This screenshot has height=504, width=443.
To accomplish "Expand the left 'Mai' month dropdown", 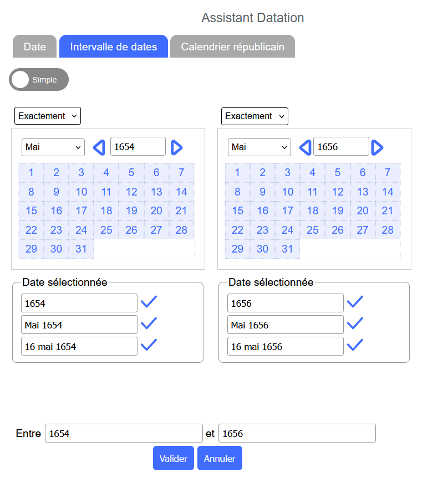I will 53,147.
